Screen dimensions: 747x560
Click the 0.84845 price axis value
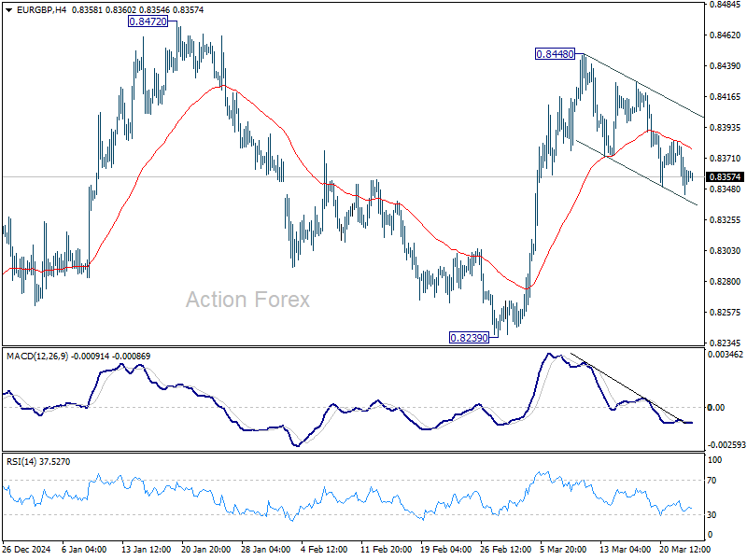pos(726,5)
